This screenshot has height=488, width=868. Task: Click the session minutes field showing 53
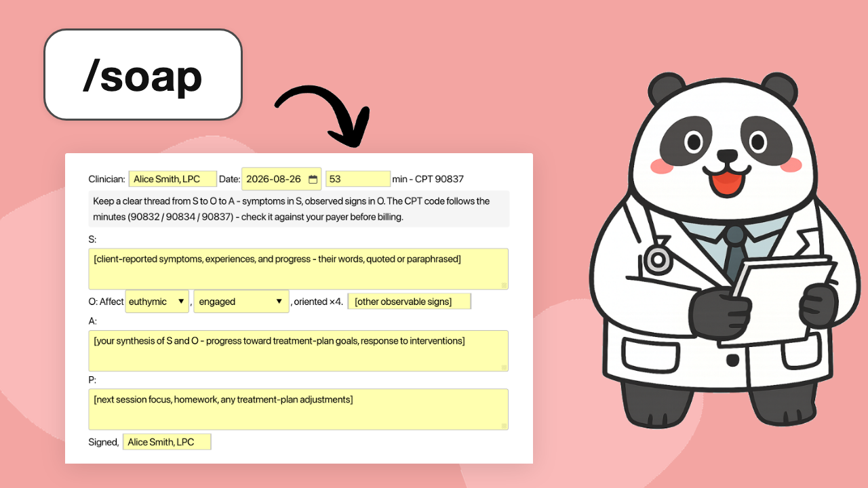pyautogui.click(x=358, y=179)
